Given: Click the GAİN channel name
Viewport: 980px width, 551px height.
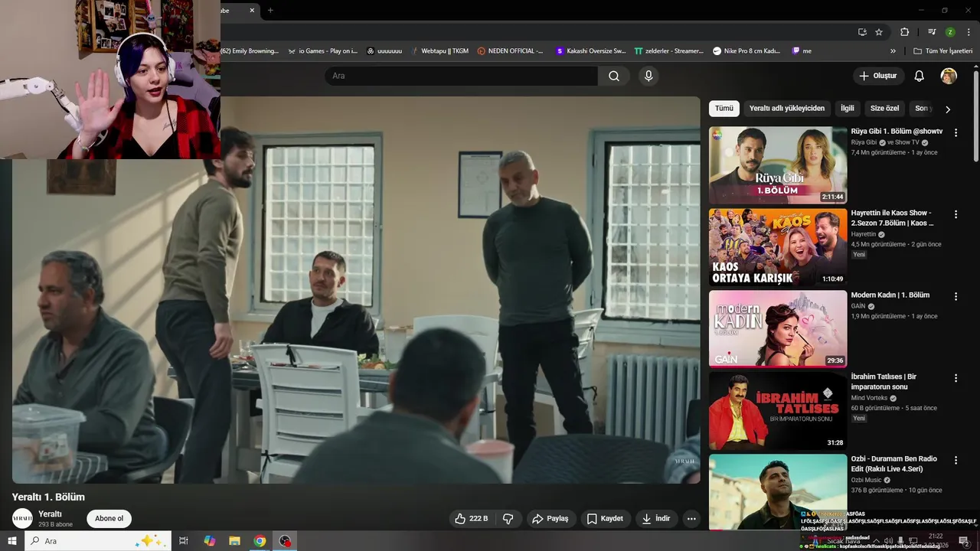Looking at the screenshot, I should point(858,306).
